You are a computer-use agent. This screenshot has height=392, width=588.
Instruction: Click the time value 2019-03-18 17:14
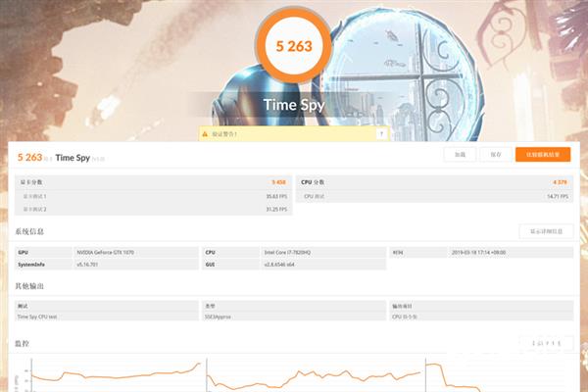point(510,252)
